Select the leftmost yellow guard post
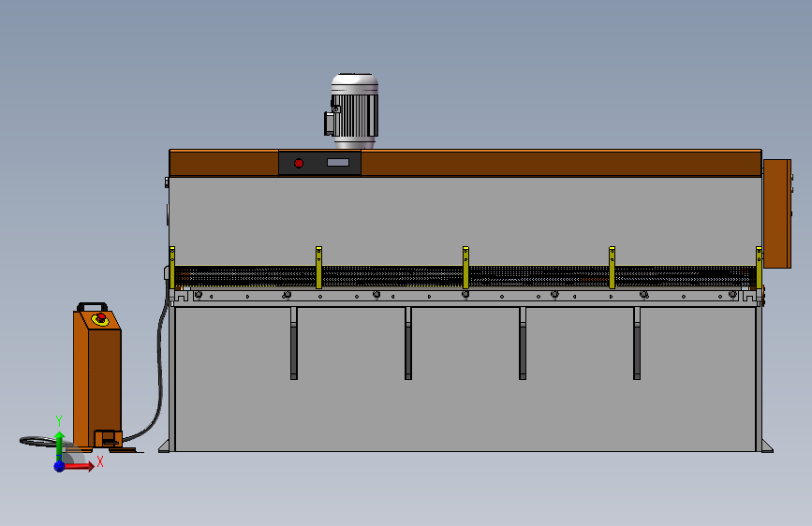812x526 pixels. 172,267
